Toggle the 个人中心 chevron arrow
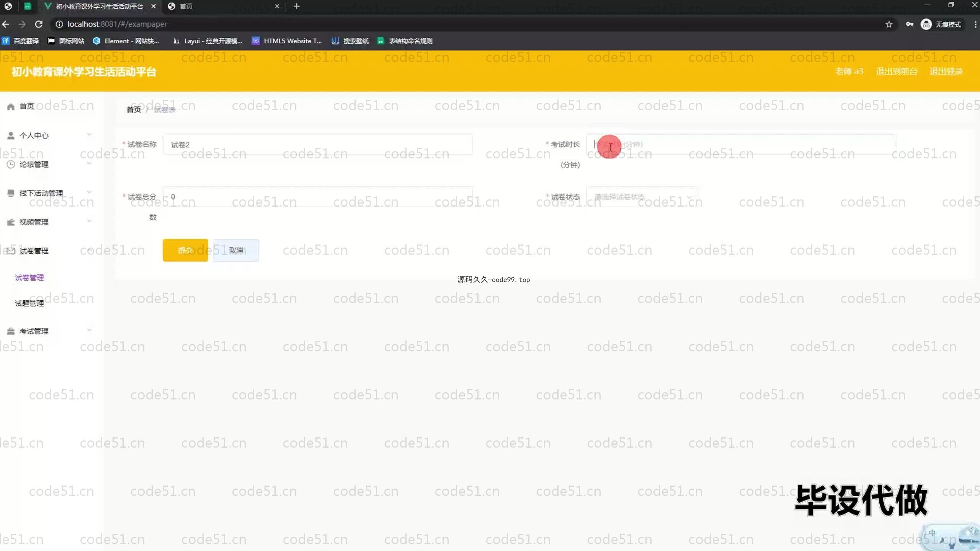 [x=89, y=135]
